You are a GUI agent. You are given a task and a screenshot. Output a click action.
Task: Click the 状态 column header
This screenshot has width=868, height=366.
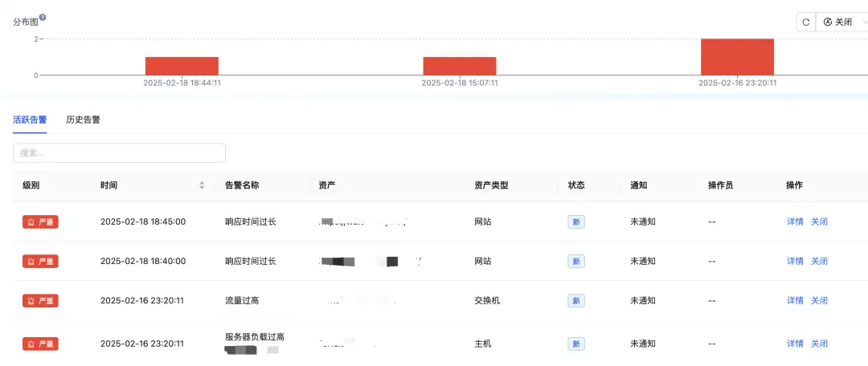pos(576,185)
